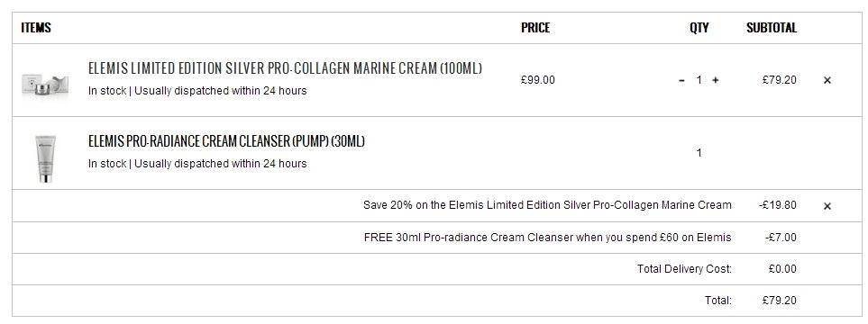This screenshot has height=324, width=868.
Task: Click the £79.20 subtotal for Marine Cream
Action: (780, 80)
